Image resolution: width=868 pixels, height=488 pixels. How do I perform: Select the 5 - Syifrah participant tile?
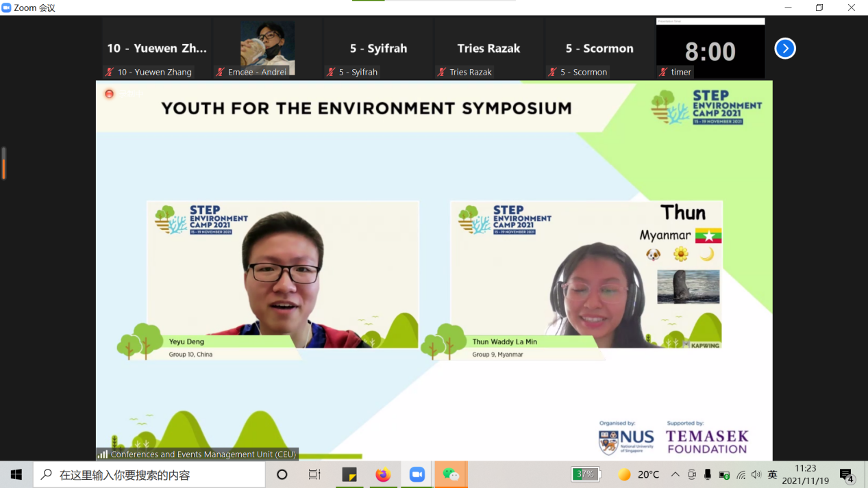point(379,49)
